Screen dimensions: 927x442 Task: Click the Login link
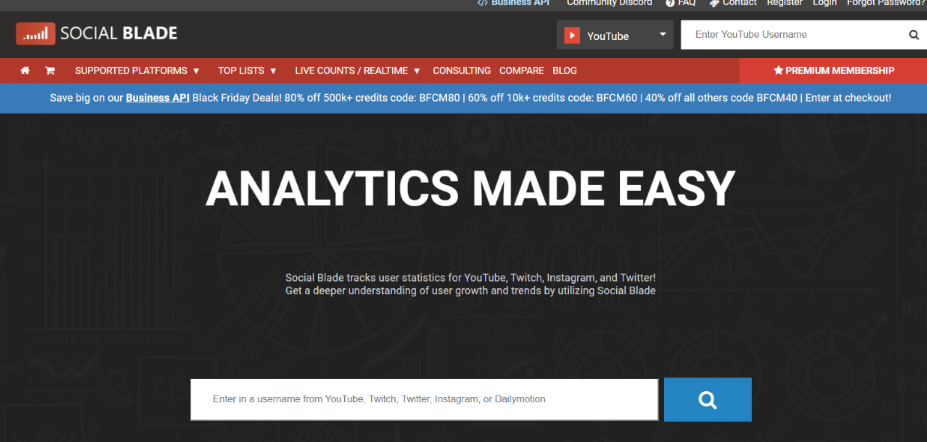[x=824, y=3]
